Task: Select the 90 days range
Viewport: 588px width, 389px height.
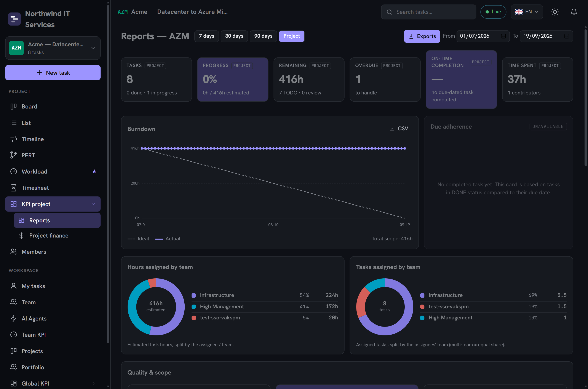Action: point(263,36)
